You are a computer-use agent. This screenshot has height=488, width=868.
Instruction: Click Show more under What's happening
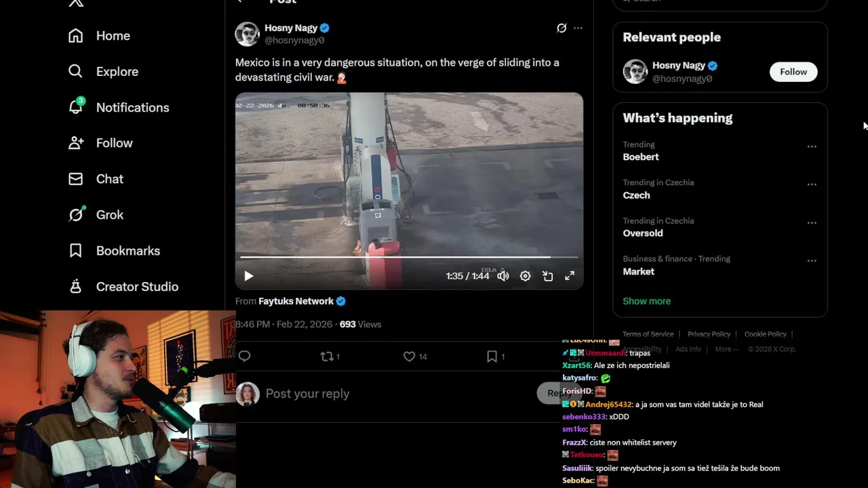(x=647, y=301)
